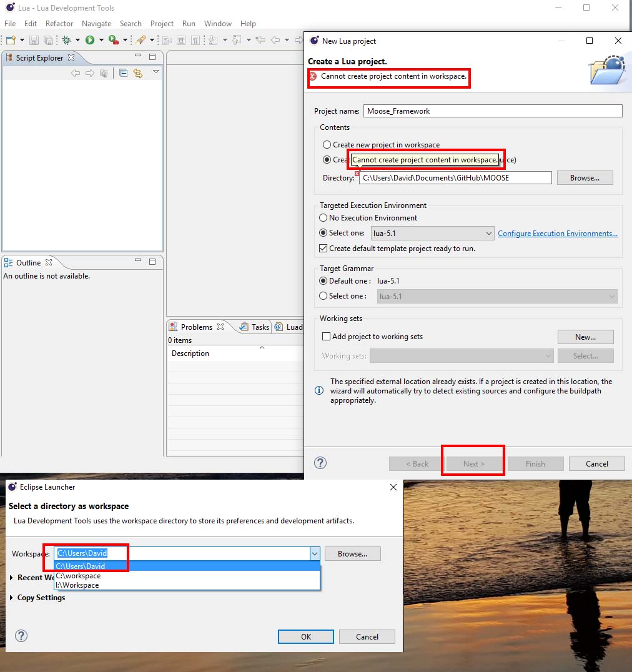Click the Previous Annotation toolbar icon

(236, 41)
